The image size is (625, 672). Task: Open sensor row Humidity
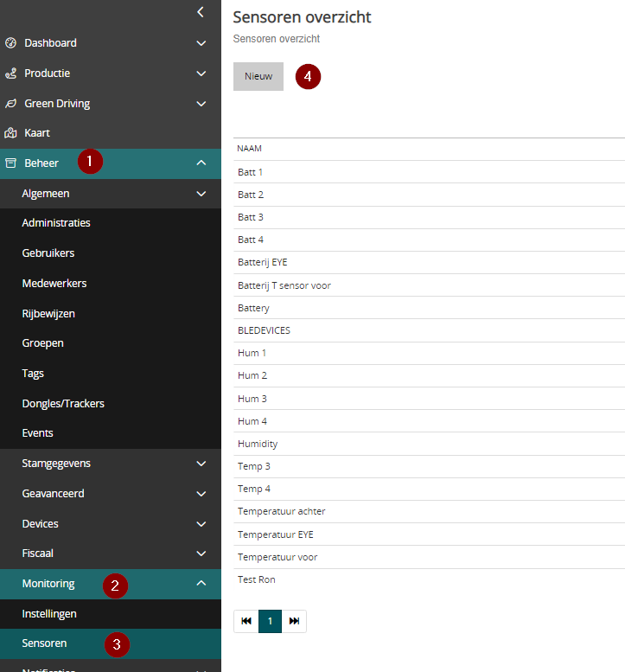click(x=430, y=444)
